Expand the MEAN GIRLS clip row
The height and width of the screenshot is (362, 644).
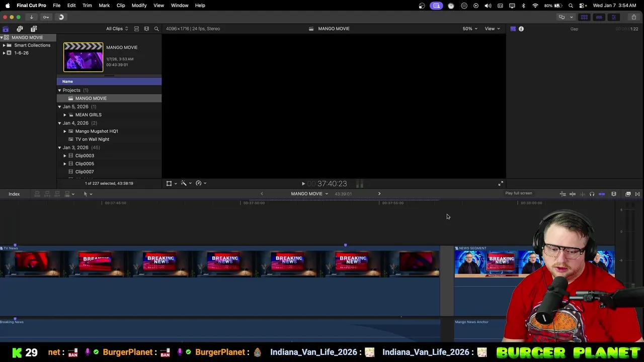[65, 115]
